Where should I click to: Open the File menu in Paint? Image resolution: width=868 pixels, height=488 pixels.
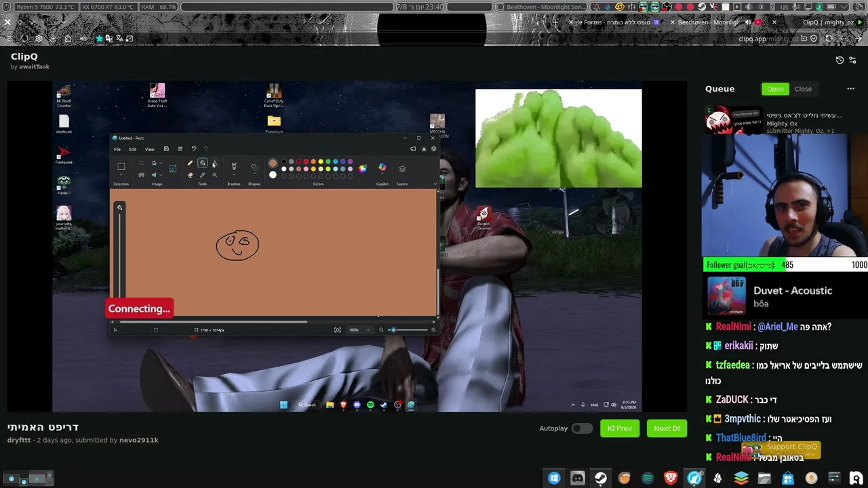pyautogui.click(x=117, y=149)
